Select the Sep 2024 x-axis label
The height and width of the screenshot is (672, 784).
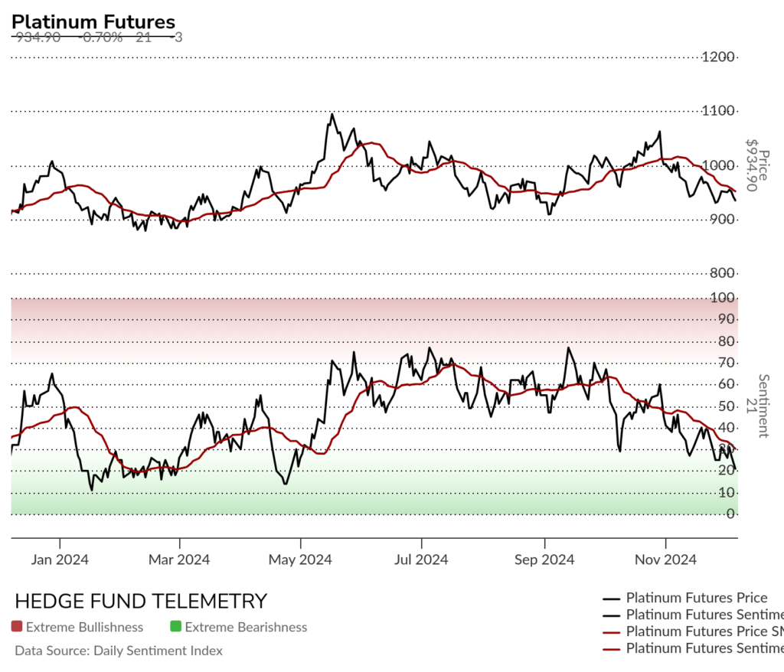(544, 559)
